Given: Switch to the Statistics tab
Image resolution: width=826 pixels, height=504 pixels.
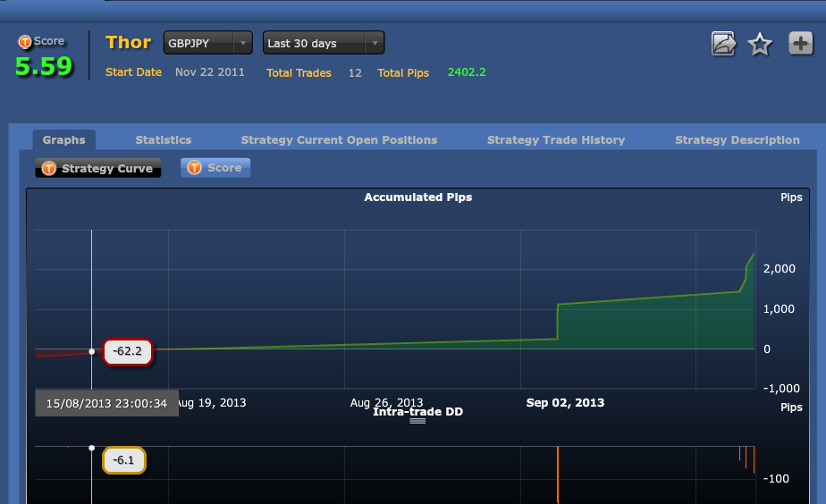Looking at the screenshot, I should click(x=164, y=140).
